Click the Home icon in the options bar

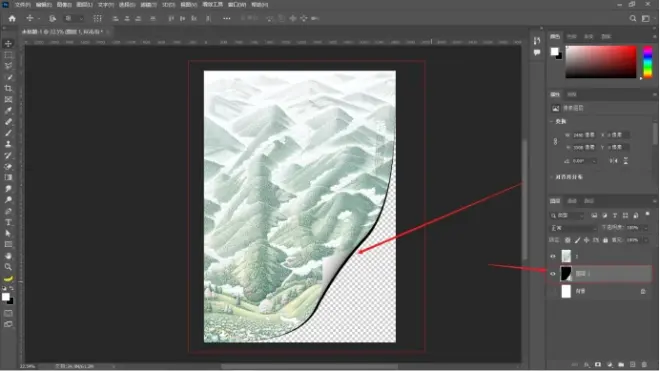click(12, 19)
